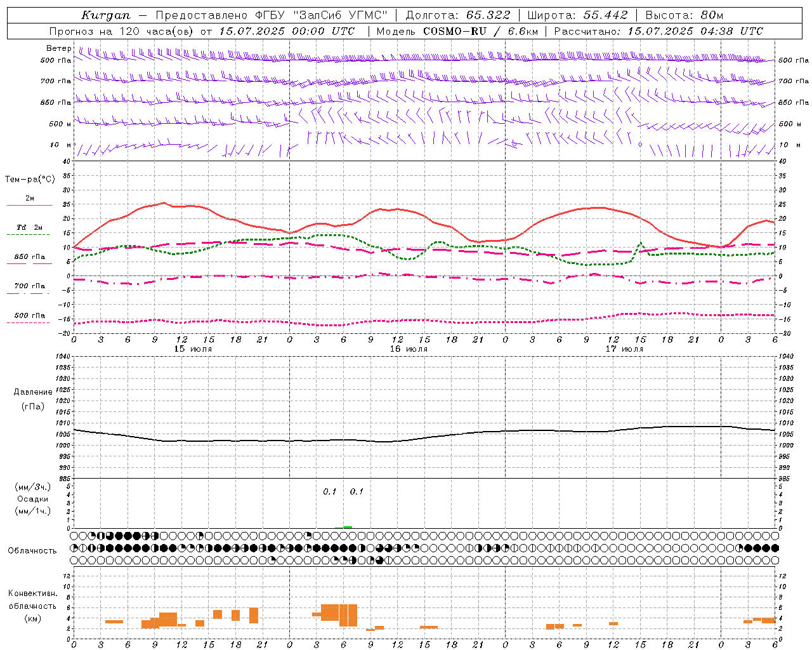812x650 pixels.
Task: Click the "500 м" wind level label on left
Action: 60,124
